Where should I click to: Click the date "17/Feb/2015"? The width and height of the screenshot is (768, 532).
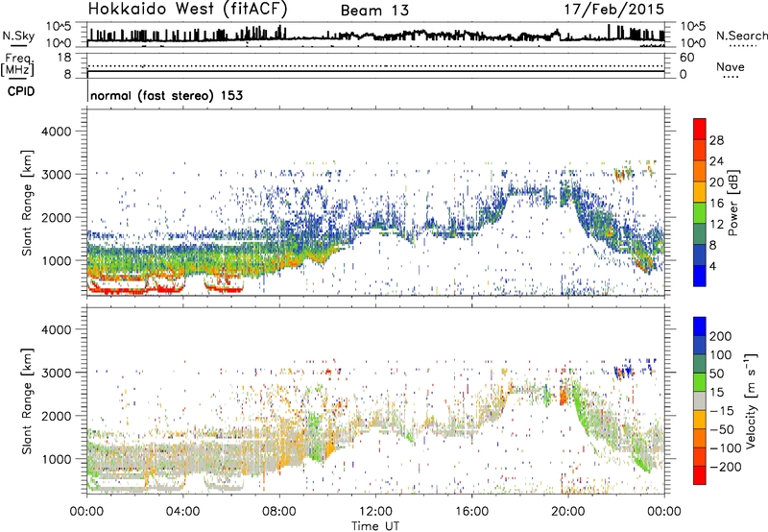coord(614,9)
